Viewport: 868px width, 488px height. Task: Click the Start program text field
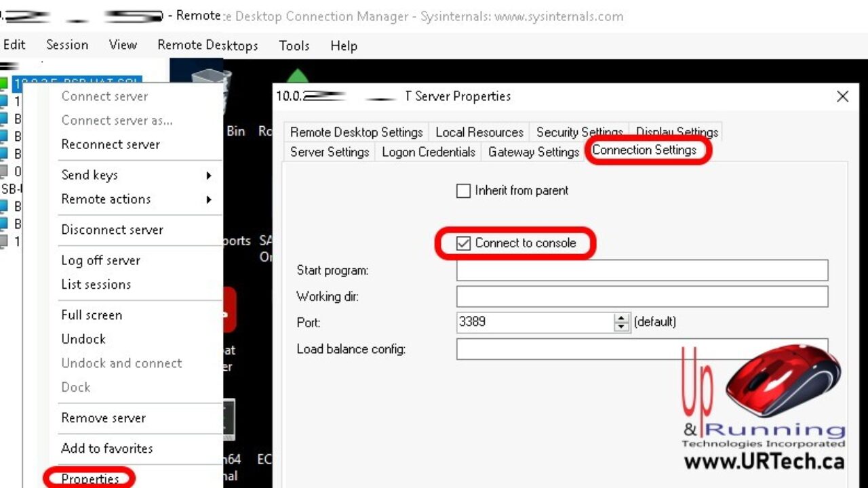642,270
